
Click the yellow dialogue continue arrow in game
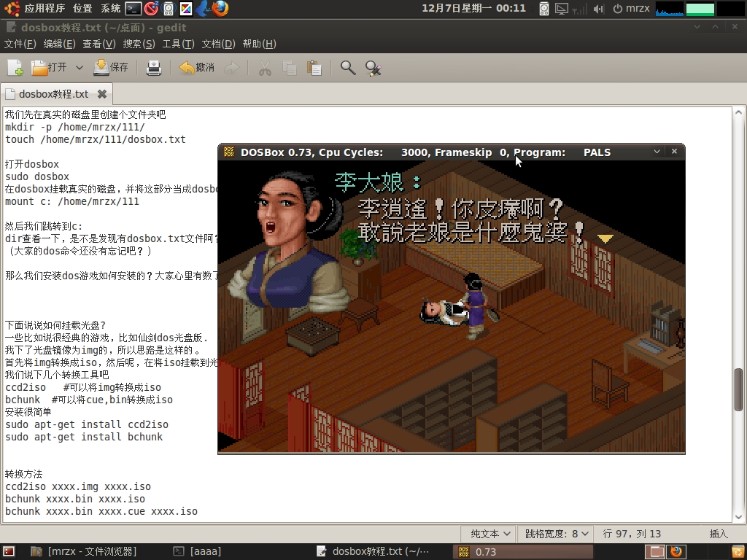pos(605,238)
